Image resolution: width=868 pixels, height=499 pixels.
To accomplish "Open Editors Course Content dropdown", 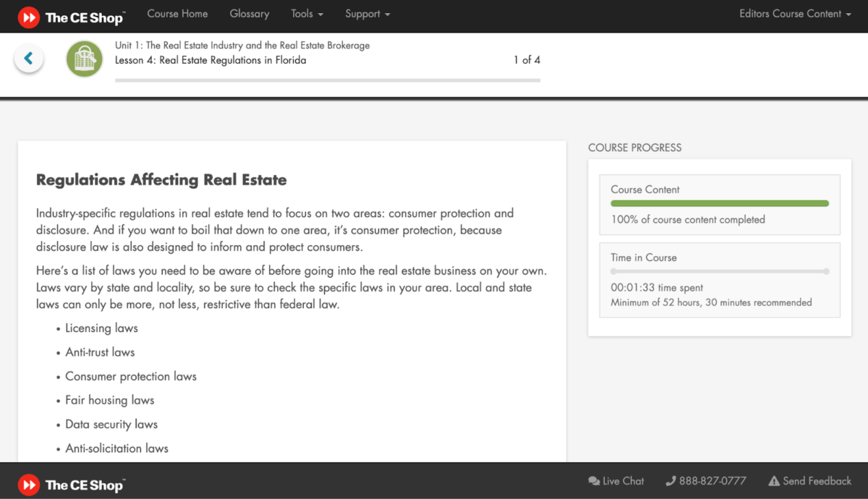I will (x=795, y=14).
